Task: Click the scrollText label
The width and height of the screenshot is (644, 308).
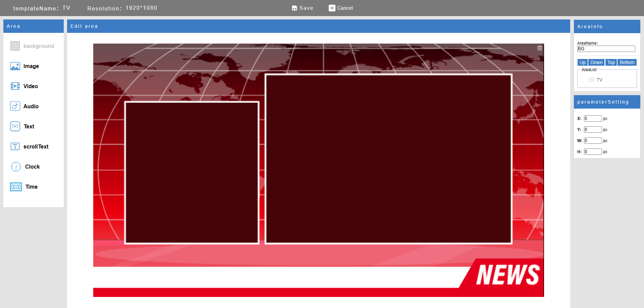Action: 36,146
